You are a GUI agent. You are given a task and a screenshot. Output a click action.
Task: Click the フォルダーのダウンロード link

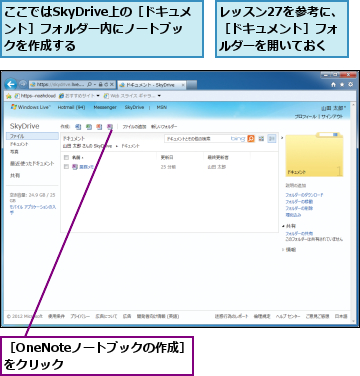click(x=304, y=195)
